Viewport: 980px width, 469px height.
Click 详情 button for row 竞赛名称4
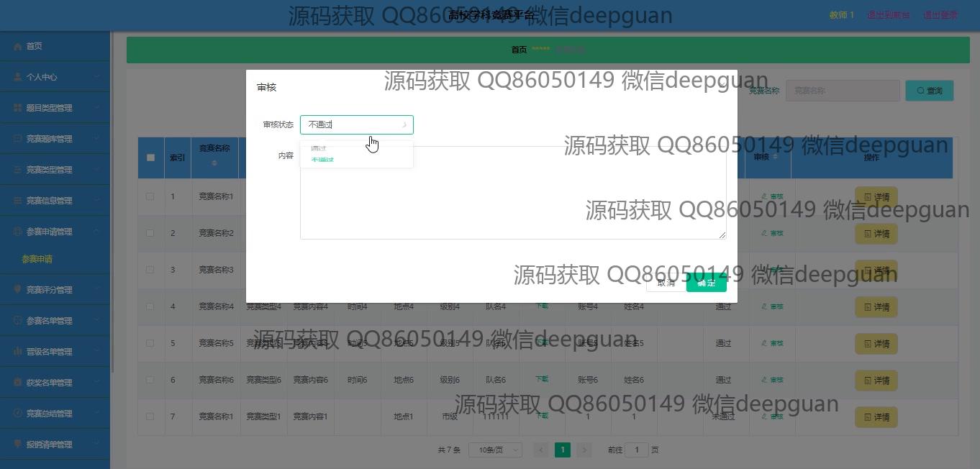[x=876, y=307]
